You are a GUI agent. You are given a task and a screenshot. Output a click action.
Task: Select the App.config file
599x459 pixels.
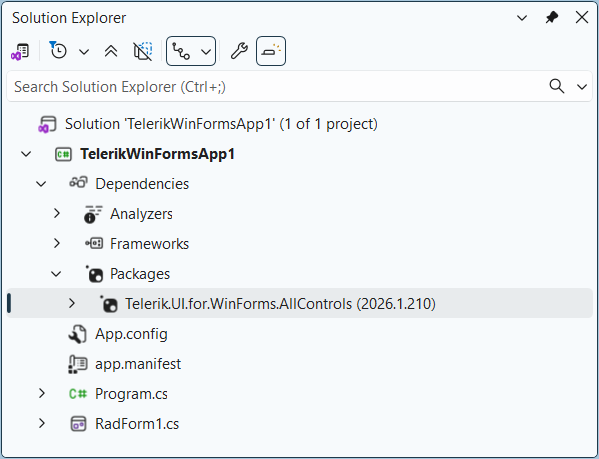(x=131, y=334)
